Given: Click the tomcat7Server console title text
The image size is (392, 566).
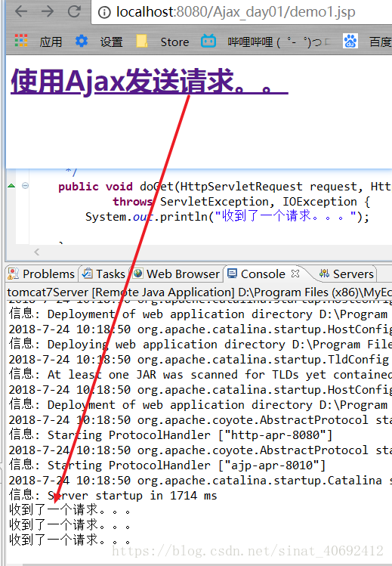Looking at the screenshot, I should 199,292.
